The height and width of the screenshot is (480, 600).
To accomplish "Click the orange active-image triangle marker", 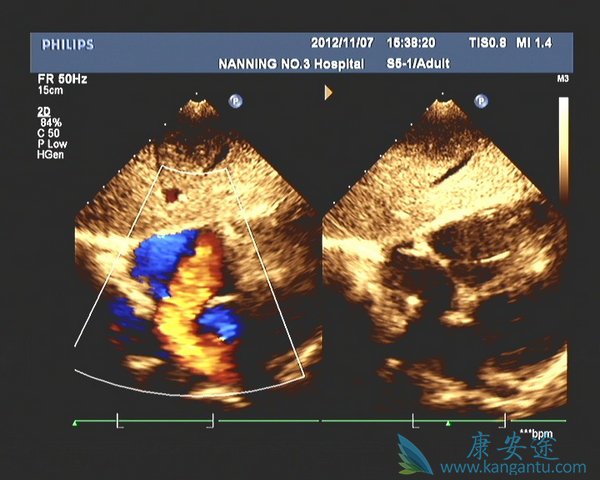I will (328, 92).
